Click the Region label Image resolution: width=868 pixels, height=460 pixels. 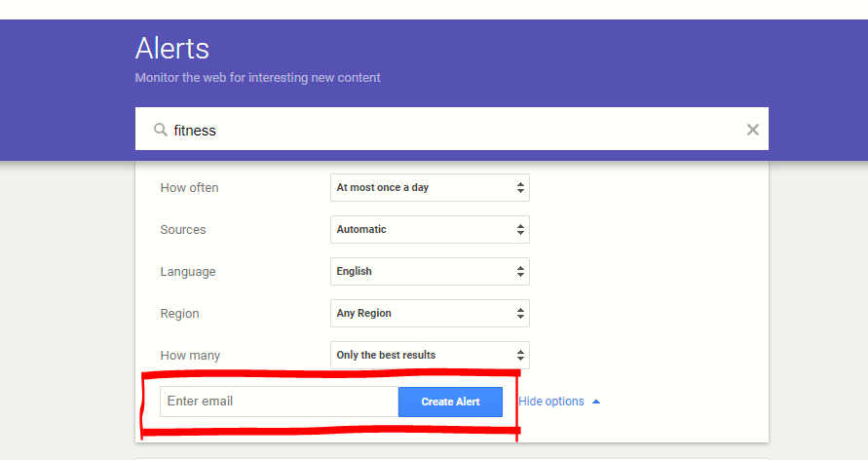pyautogui.click(x=179, y=314)
